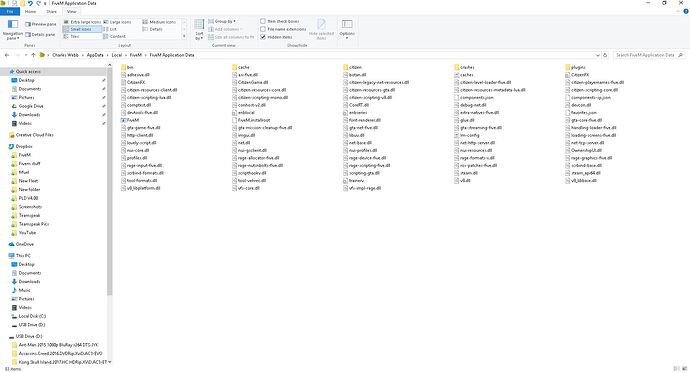Toggle the Details pane
690x373 pixels.
pyautogui.click(x=40, y=34)
